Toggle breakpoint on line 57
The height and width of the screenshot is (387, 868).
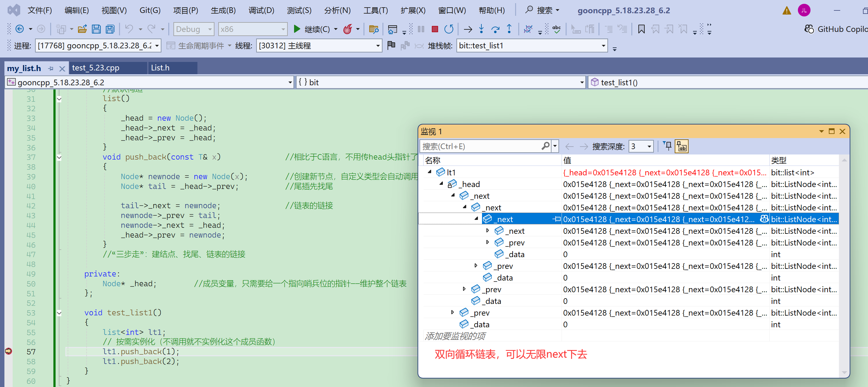point(9,351)
